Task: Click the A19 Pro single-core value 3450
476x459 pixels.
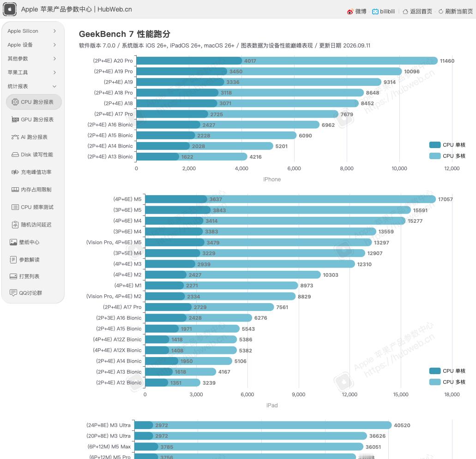Action: click(x=236, y=72)
